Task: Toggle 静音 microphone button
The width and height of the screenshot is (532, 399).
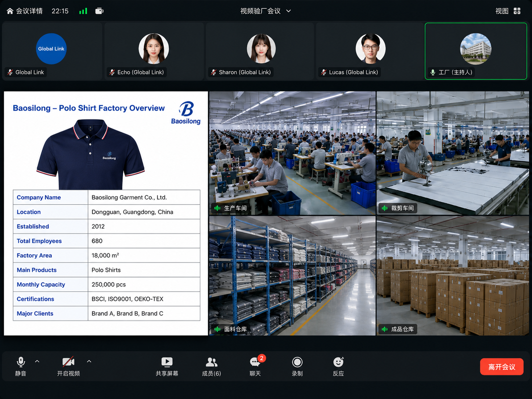Action: pos(21,366)
